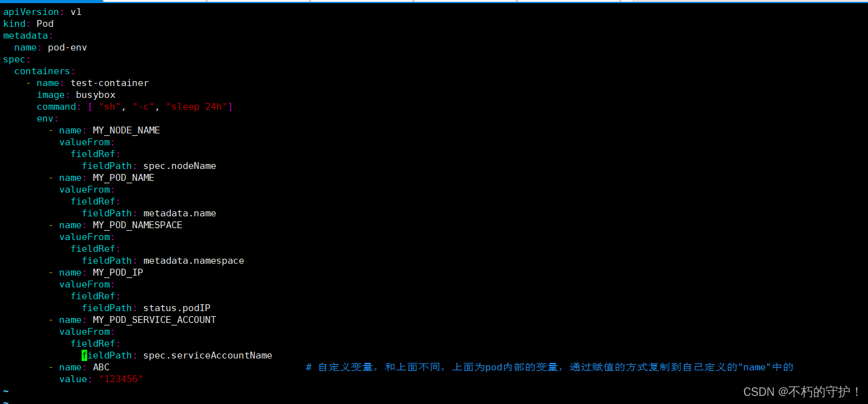Select the MY_POD_NAMESPACE variable name

[x=138, y=225]
